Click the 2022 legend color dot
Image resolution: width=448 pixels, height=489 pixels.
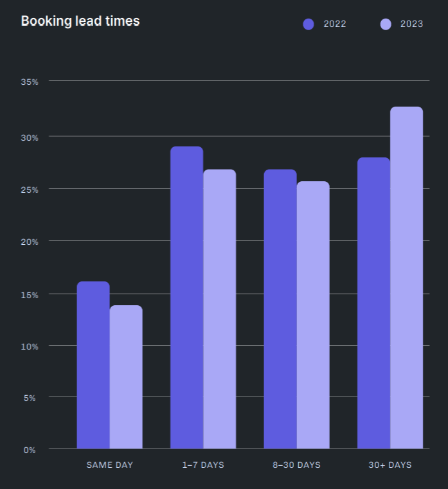click(309, 24)
